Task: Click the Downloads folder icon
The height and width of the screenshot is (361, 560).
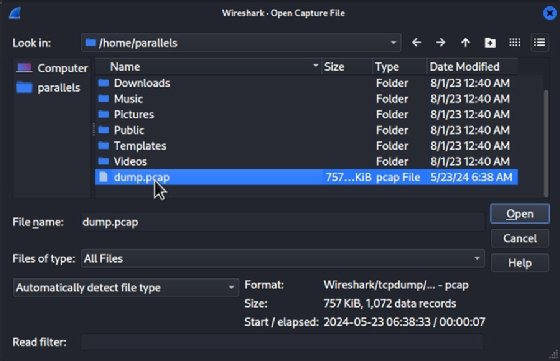Action: (x=104, y=83)
